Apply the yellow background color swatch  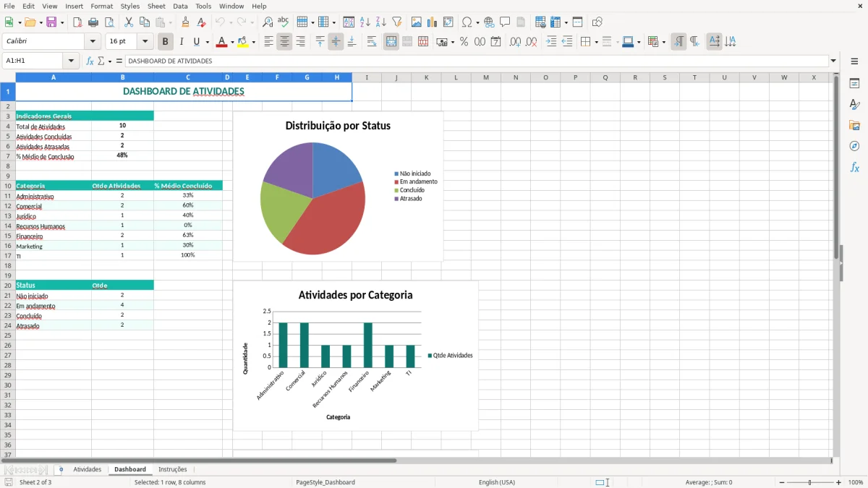pos(243,42)
